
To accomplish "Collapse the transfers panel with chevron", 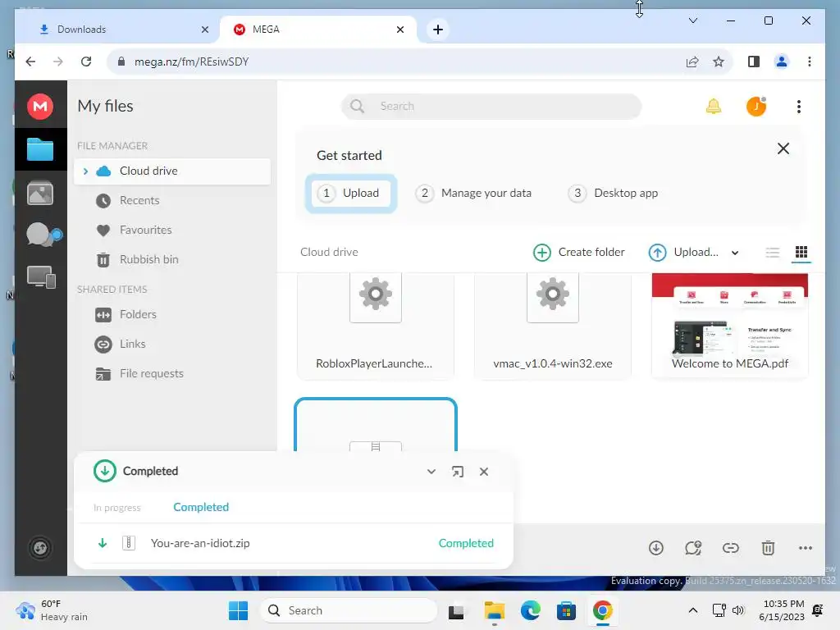I will point(431,472).
